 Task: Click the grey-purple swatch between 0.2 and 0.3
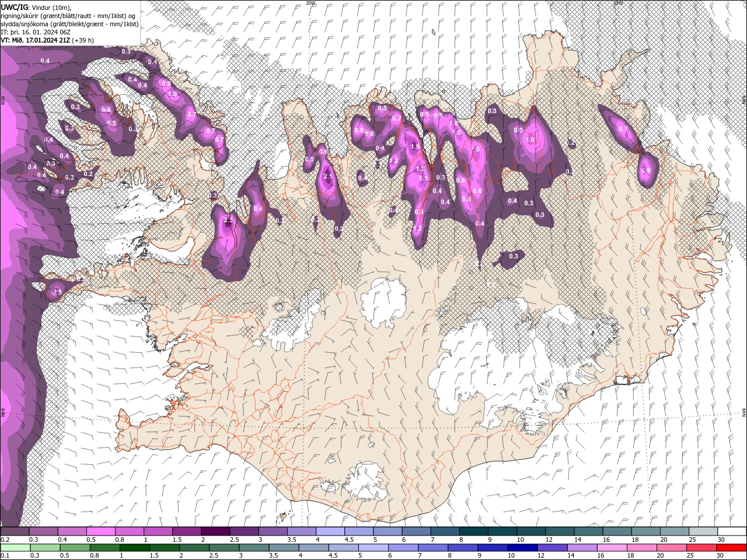pos(15,531)
